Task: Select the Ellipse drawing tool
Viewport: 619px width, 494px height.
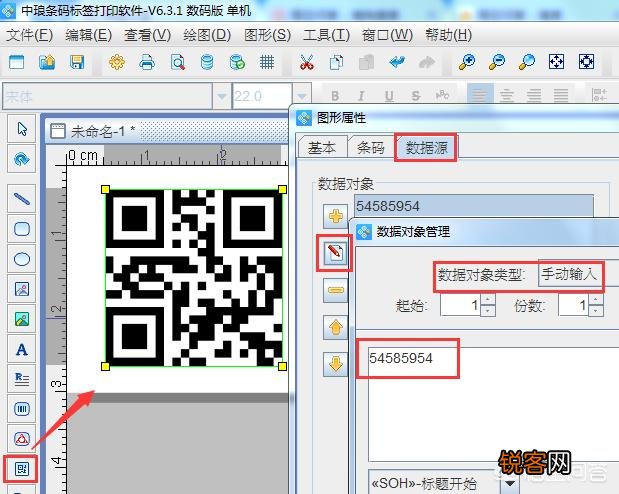Action: pyautogui.click(x=22, y=259)
